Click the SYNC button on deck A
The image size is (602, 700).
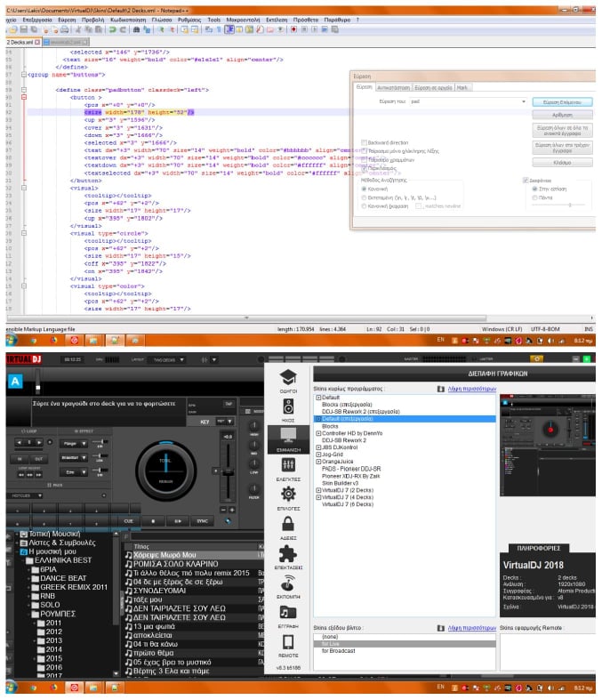click(x=202, y=521)
